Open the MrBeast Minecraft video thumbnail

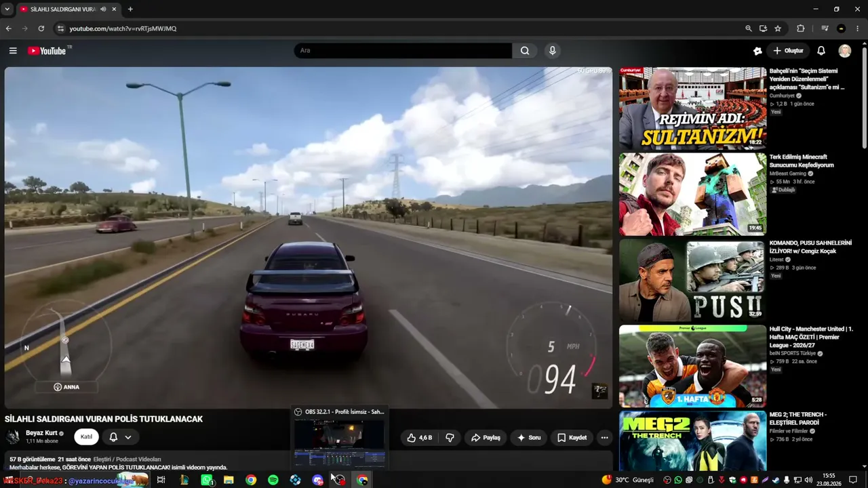pyautogui.click(x=692, y=194)
